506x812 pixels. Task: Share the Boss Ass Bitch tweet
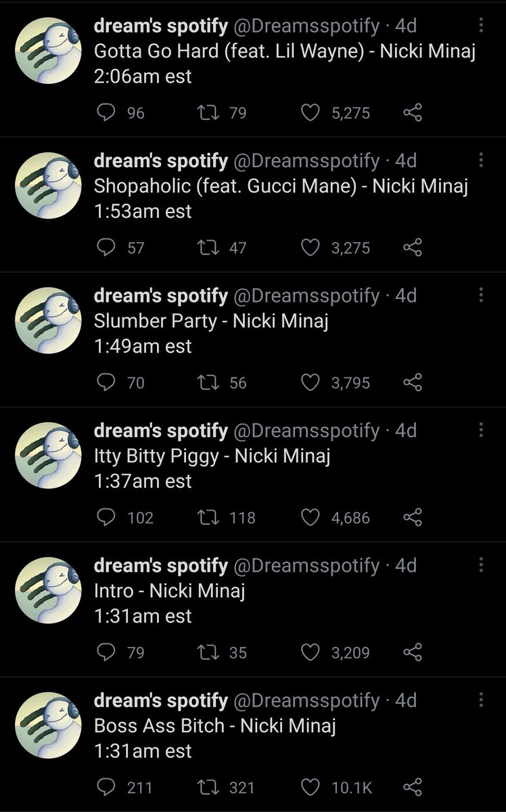413,787
